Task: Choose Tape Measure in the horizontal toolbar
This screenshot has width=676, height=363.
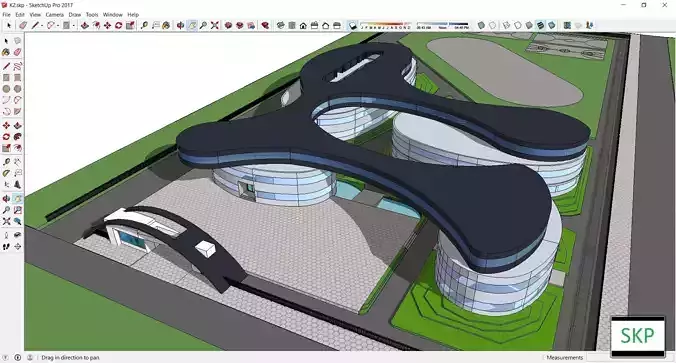Action: (x=144, y=26)
